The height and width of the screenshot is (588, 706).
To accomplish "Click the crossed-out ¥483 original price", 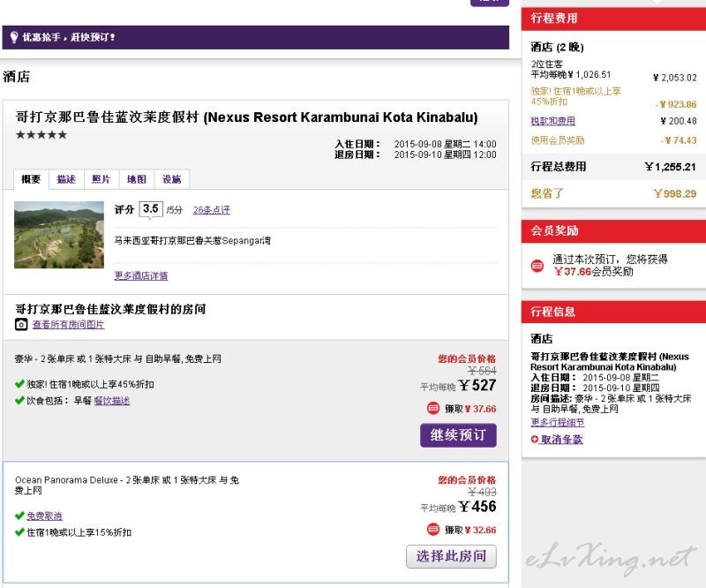I will point(482,492).
